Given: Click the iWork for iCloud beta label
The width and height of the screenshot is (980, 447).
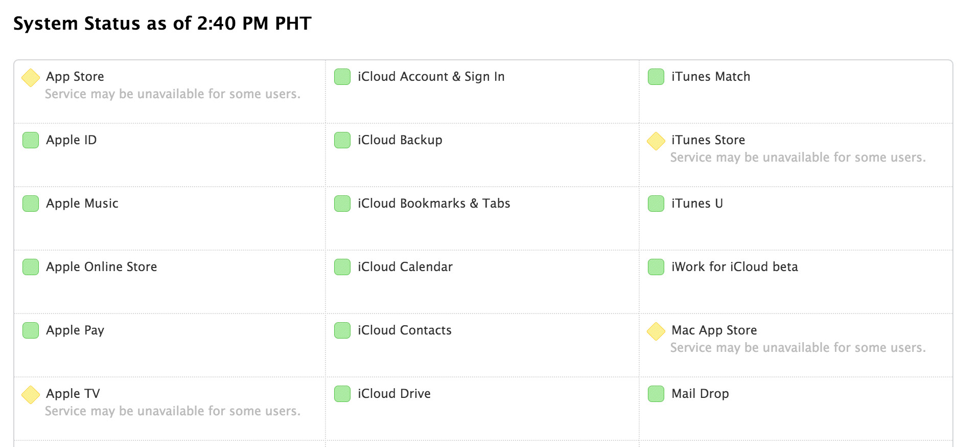Looking at the screenshot, I should [734, 267].
